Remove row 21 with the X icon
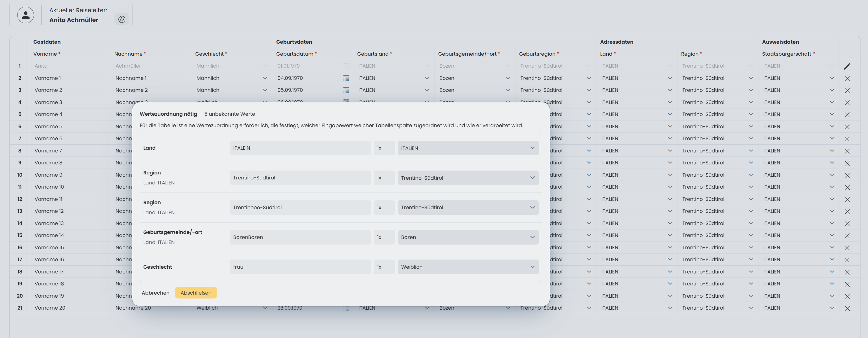Image resolution: width=868 pixels, height=338 pixels. (847, 309)
